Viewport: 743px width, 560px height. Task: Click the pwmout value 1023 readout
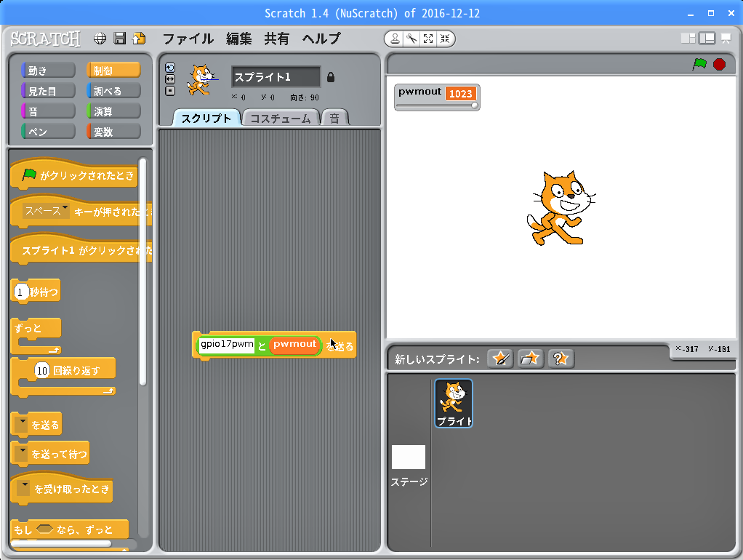tap(461, 93)
